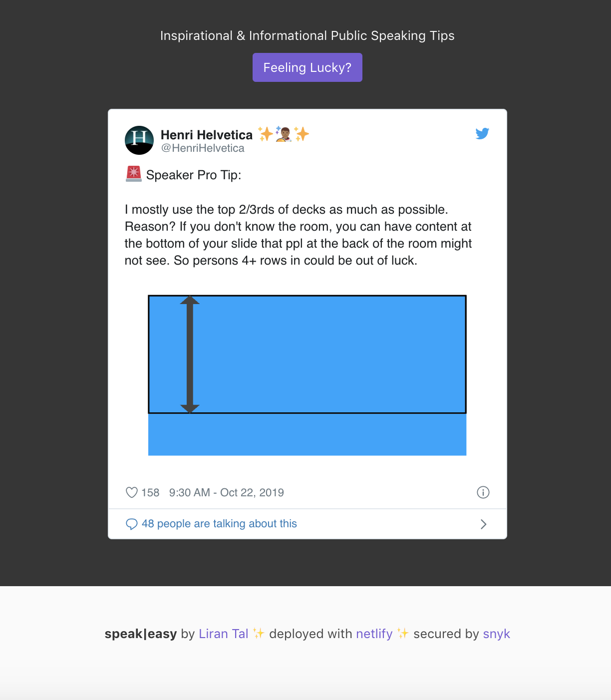
Task: Select the basketball player emoji in display name
Action: point(283,134)
